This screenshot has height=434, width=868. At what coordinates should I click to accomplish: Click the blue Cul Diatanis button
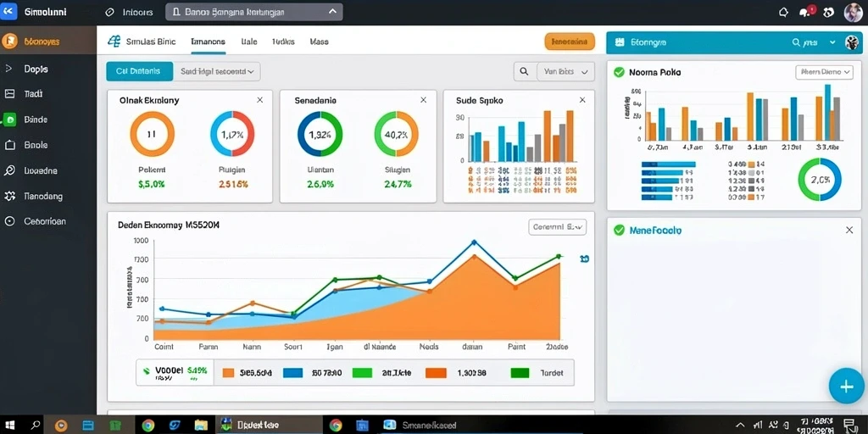pyautogui.click(x=139, y=71)
